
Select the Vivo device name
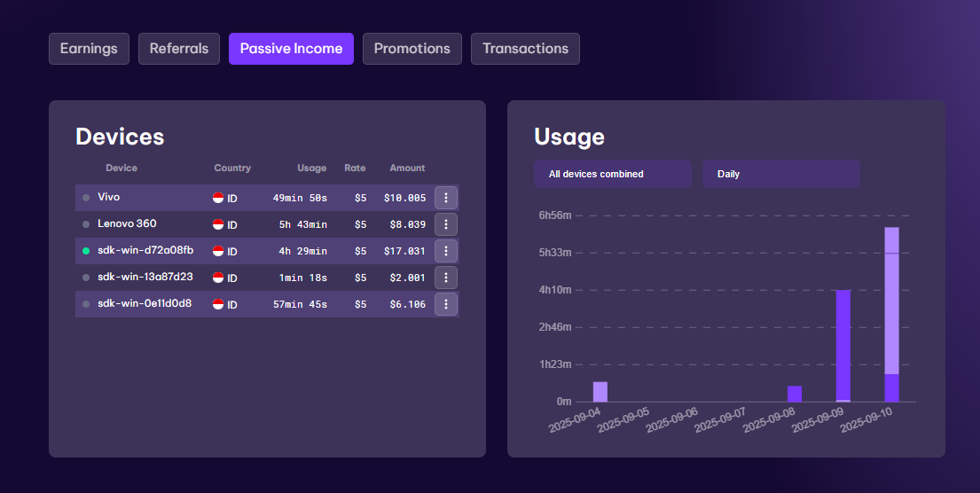coord(109,197)
